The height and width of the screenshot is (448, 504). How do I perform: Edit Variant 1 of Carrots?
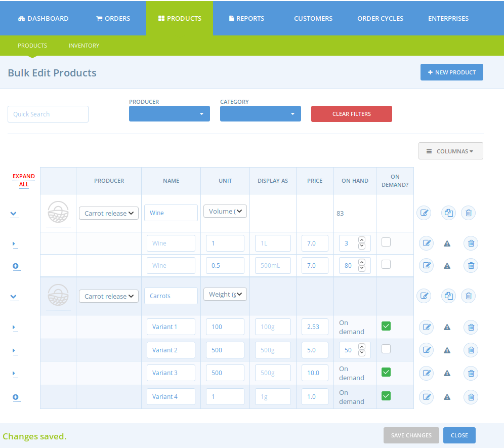(x=427, y=327)
